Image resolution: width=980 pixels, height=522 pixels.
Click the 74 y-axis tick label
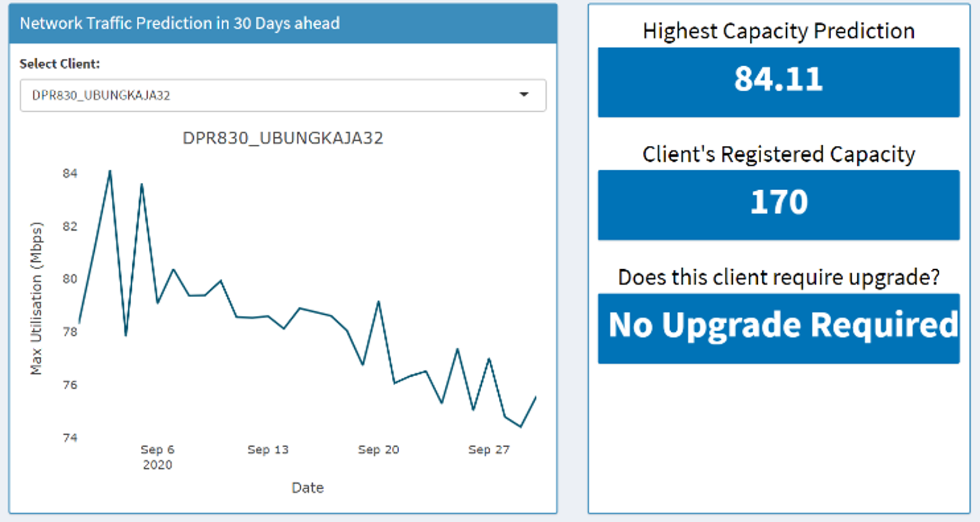70,438
